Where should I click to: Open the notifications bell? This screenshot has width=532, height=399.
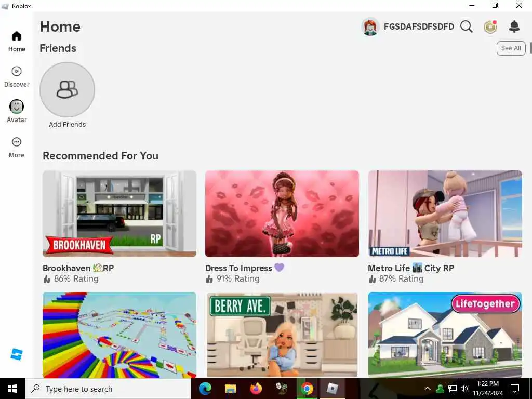514,26
